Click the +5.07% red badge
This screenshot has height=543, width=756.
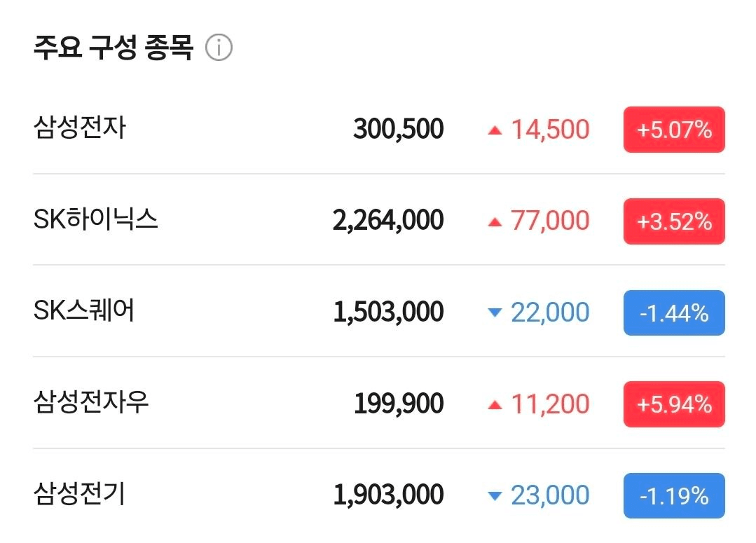pyautogui.click(x=674, y=130)
